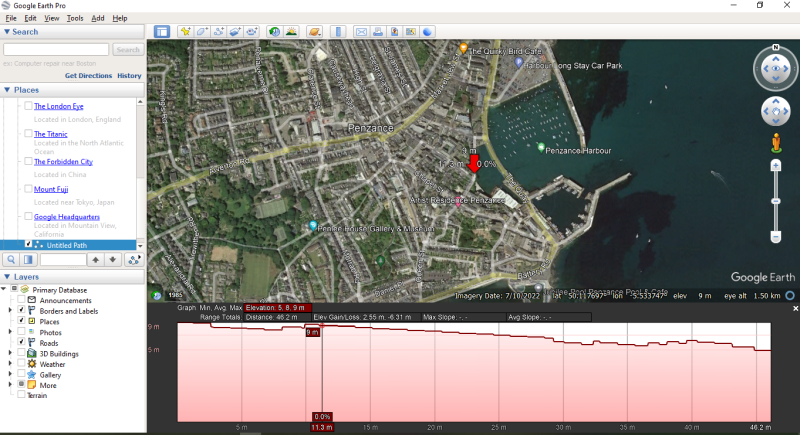Click the Get Directions link
This screenshot has width=800, height=435.
88,75
